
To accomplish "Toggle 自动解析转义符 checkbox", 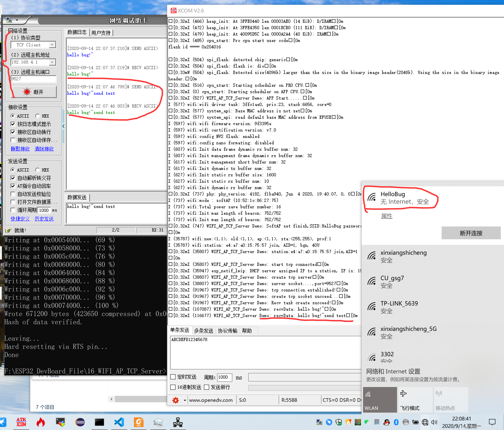I will coord(13,178).
